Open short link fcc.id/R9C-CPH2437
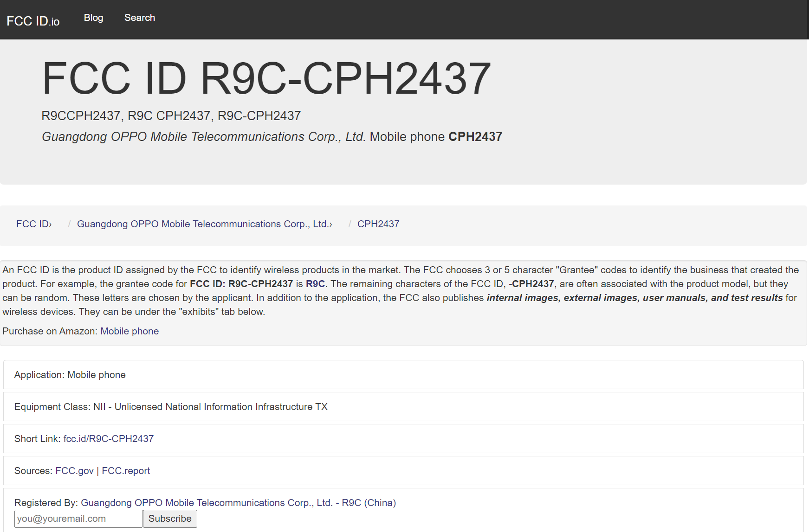Viewport: 809px width, 532px height. 109,439
